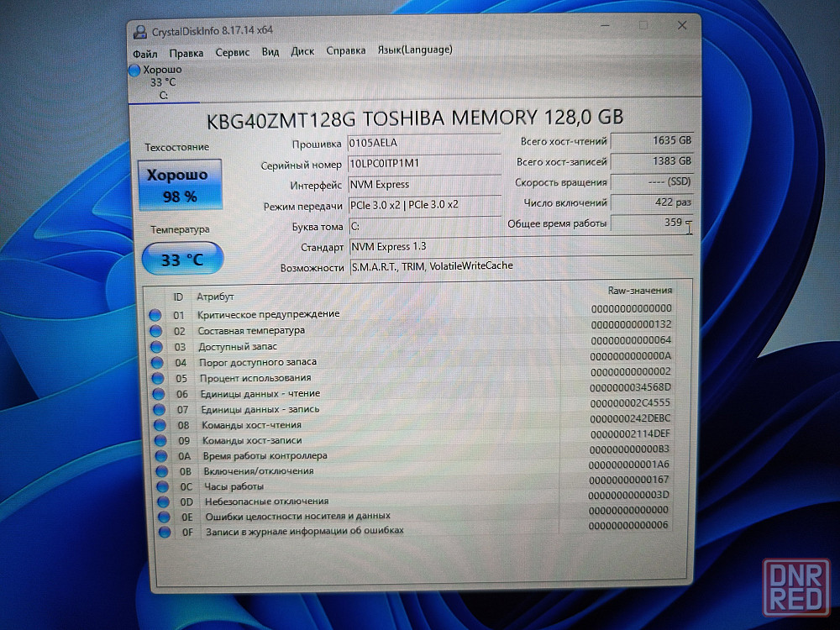840x630 pixels.
Task: Click status dot for Записи в журнале информации row
Action: point(165,532)
